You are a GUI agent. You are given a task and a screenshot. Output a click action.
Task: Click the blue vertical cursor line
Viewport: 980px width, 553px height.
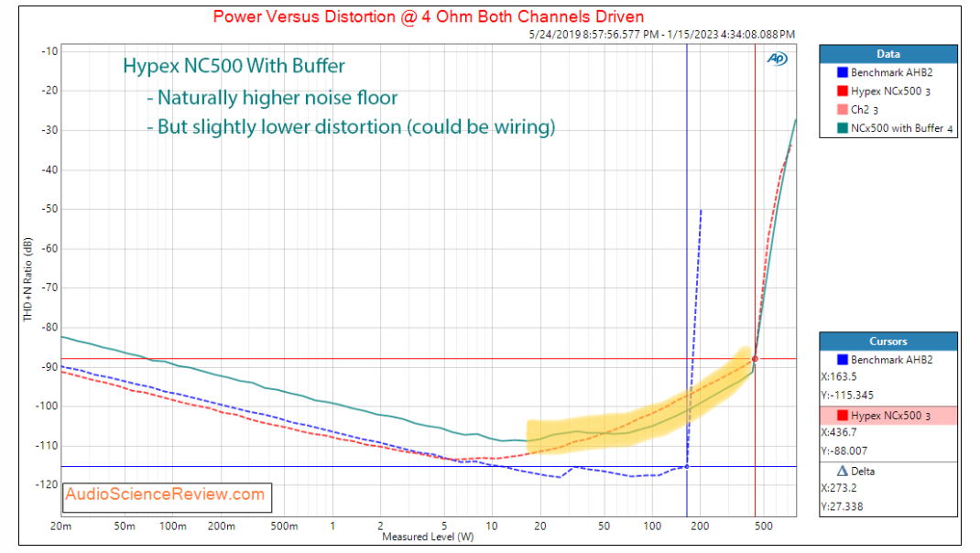point(687,275)
